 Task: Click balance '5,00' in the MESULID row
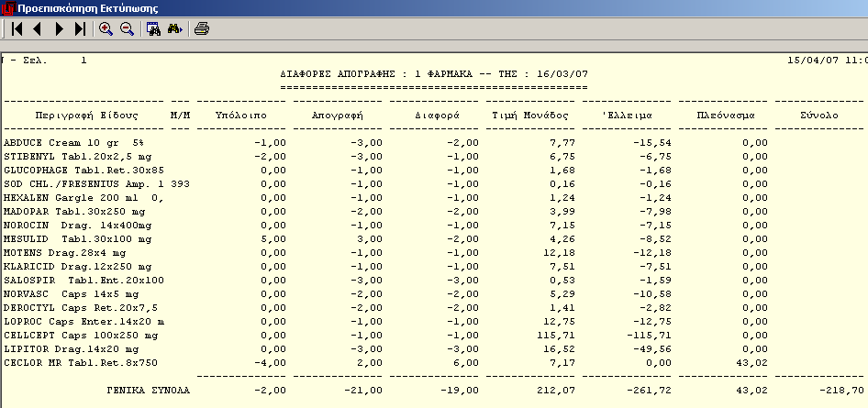[273, 239]
